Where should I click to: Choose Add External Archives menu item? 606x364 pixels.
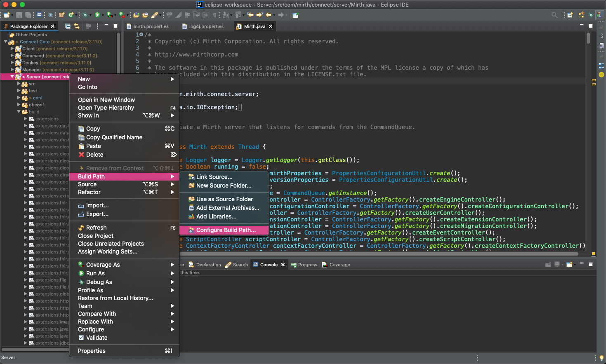(224, 208)
